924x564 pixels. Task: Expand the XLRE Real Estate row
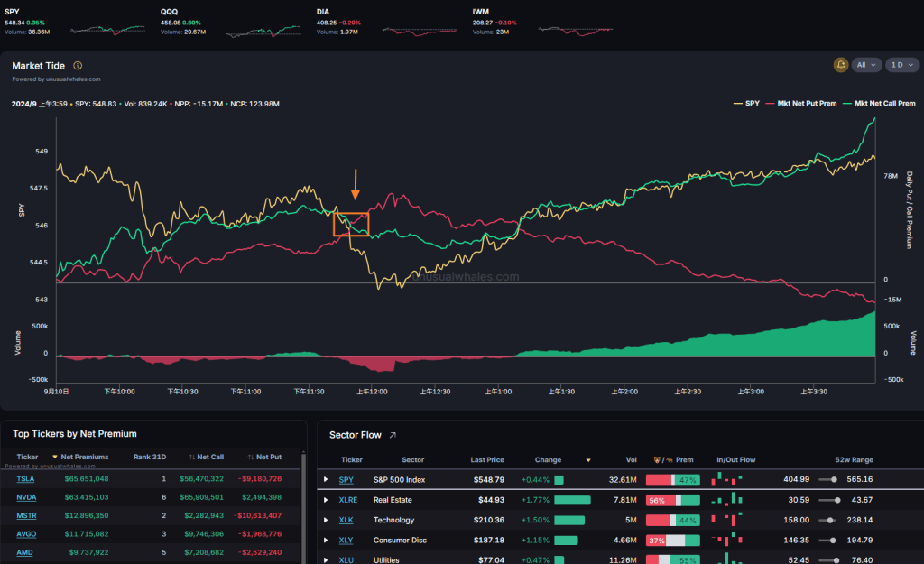(x=326, y=499)
